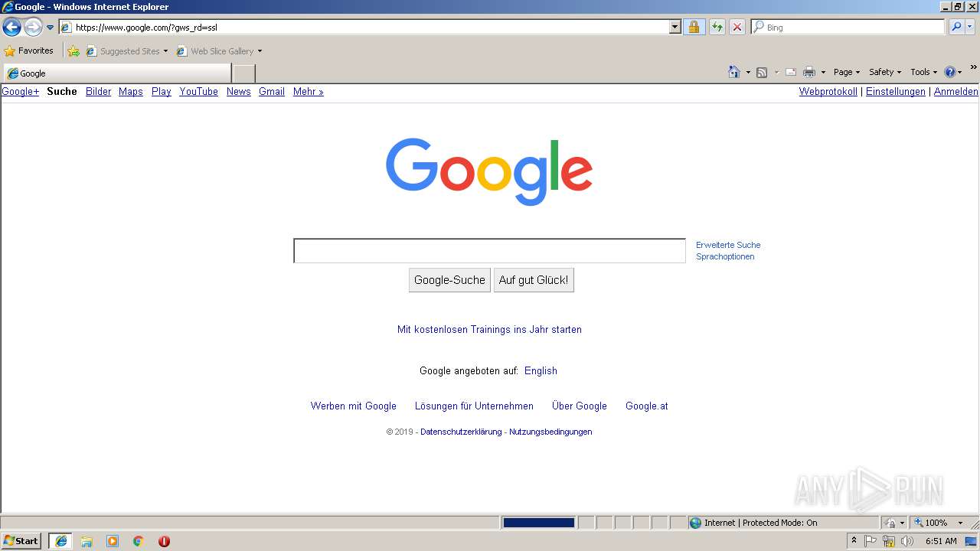This screenshot has height=551, width=980.
Task: Click the browser Forward arrow button
Action: click(x=33, y=28)
